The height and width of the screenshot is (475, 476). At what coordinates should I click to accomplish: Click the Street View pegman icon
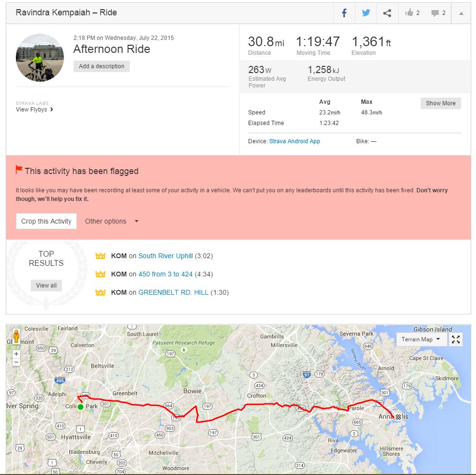[x=16, y=336]
